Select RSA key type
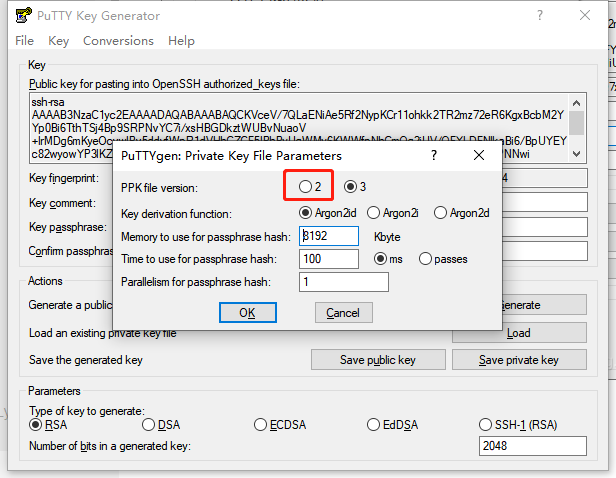The width and height of the screenshot is (616, 478). 48,425
